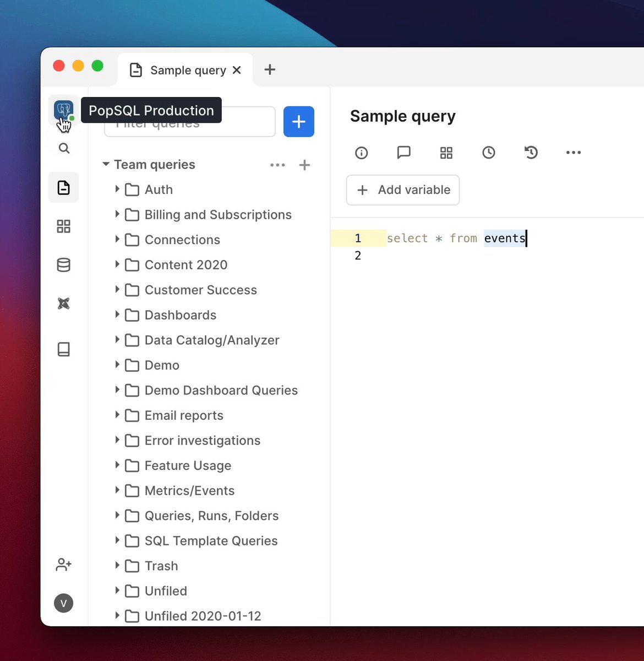Click the PopSQL Production connection icon
The height and width of the screenshot is (661, 644).
pyautogui.click(x=64, y=111)
